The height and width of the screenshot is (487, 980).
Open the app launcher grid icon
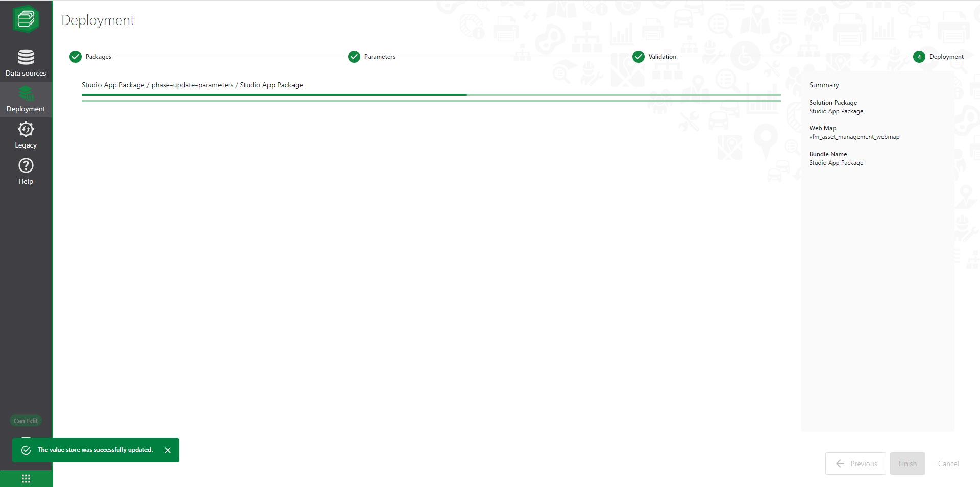[26, 478]
